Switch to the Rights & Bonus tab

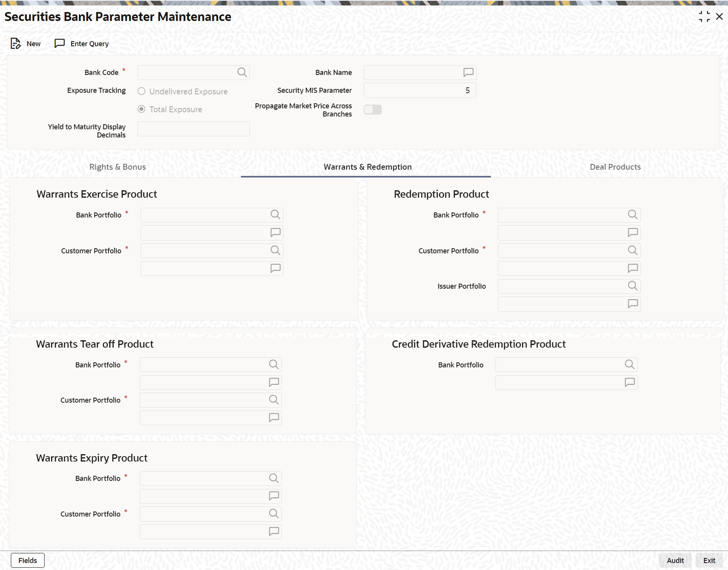point(117,167)
